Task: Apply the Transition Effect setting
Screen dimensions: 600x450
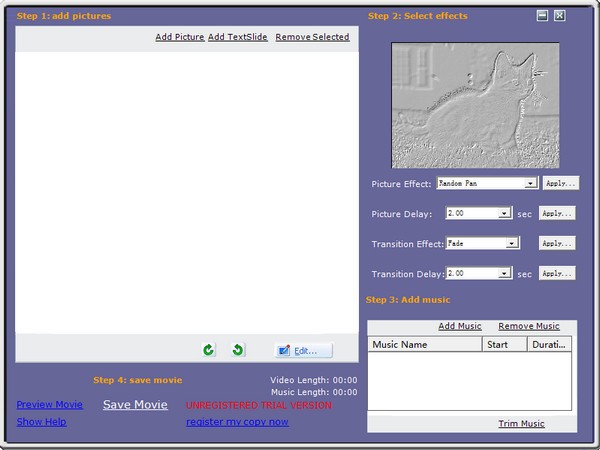Action: pyautogui.click(x=557, y=243)
